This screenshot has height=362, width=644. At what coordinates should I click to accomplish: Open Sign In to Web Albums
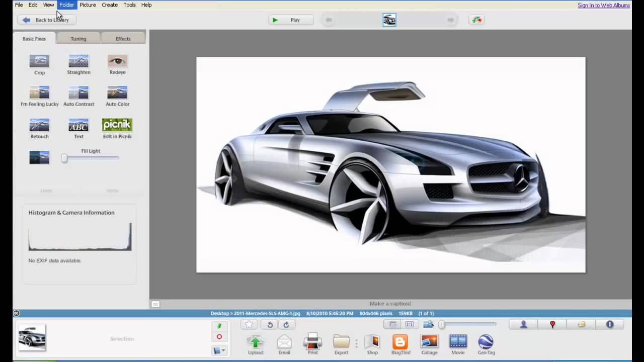coord(603,5)
